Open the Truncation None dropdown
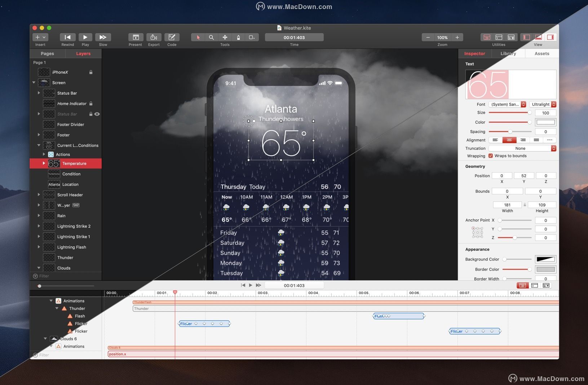The height and width of the screenshot is (385, 588). 522,148
